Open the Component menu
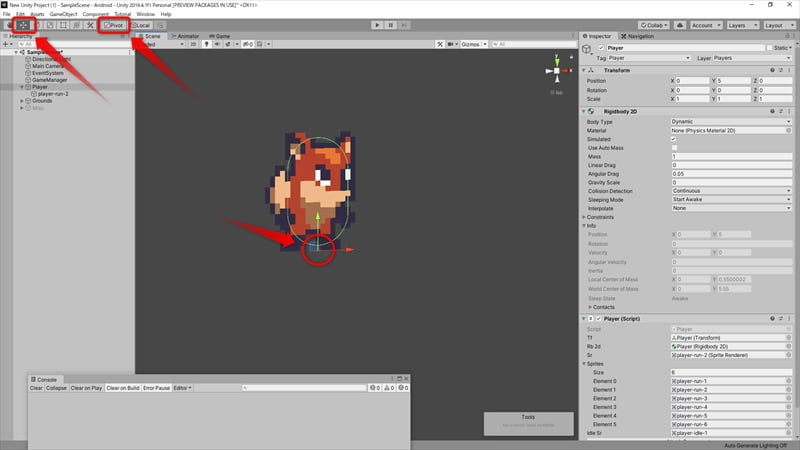The width and height of the screenshot is (800, 450). coord(95,14)
